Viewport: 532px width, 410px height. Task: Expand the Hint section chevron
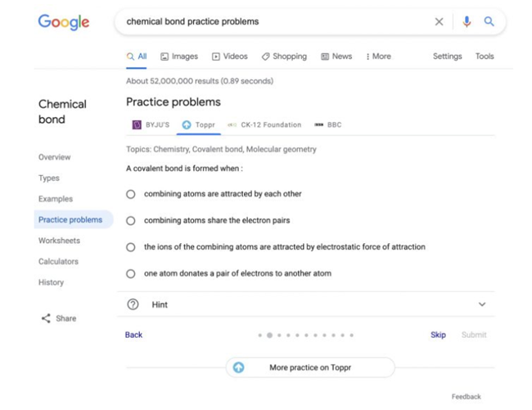[482, 304]
